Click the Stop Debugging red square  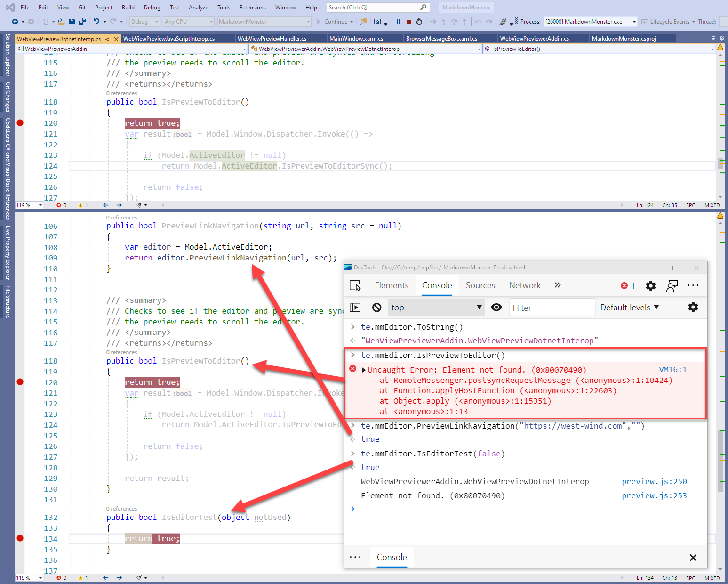point(409,22)
